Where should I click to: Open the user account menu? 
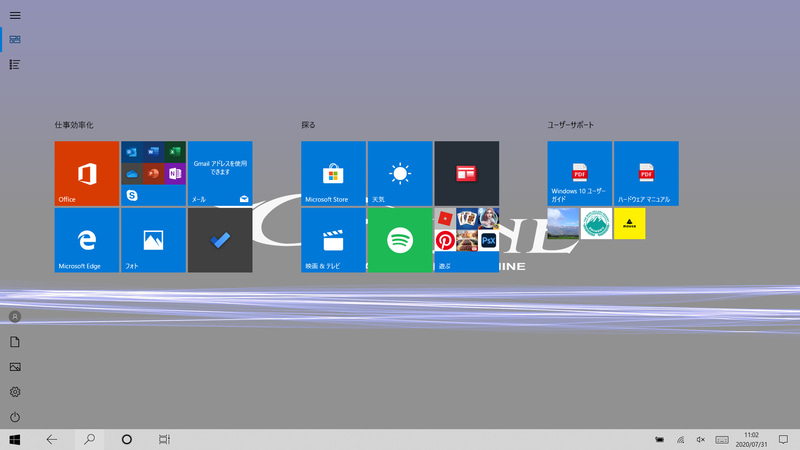15,317
